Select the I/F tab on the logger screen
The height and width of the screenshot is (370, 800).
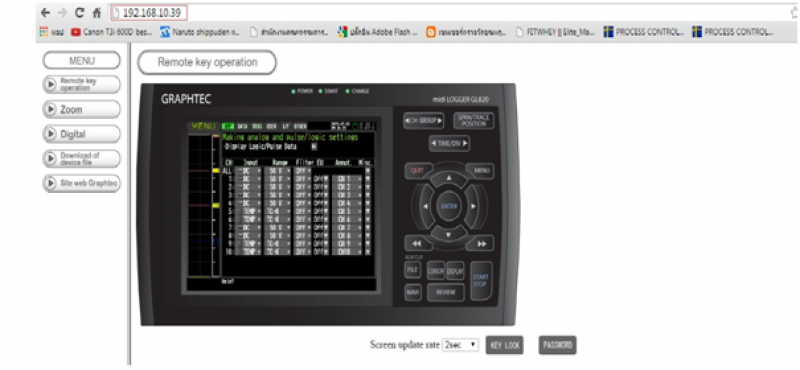[x=286, y=126]
